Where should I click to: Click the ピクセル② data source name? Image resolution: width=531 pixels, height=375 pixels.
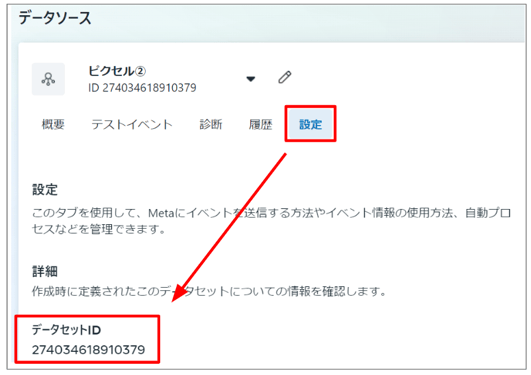click(x=117, y=71)
